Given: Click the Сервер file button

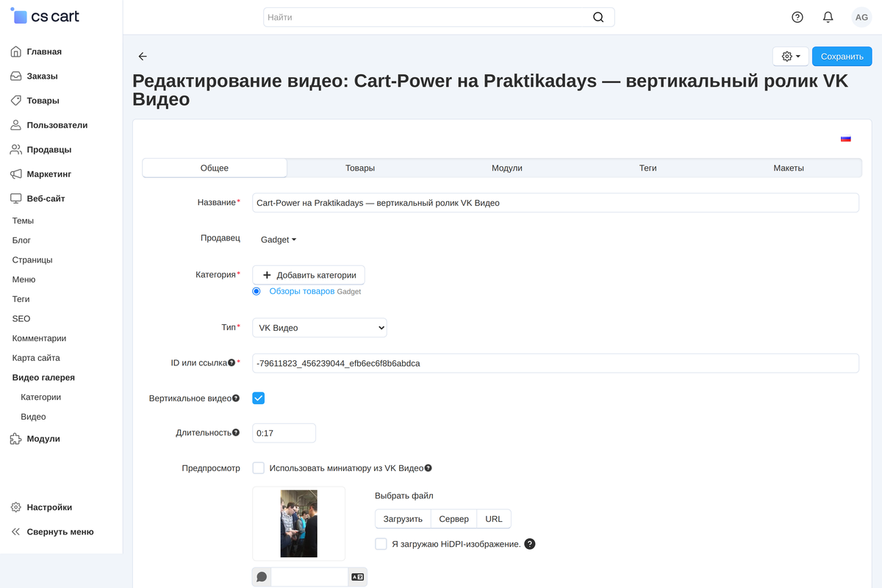Looking at the screenshot, I should coord(454,519).
